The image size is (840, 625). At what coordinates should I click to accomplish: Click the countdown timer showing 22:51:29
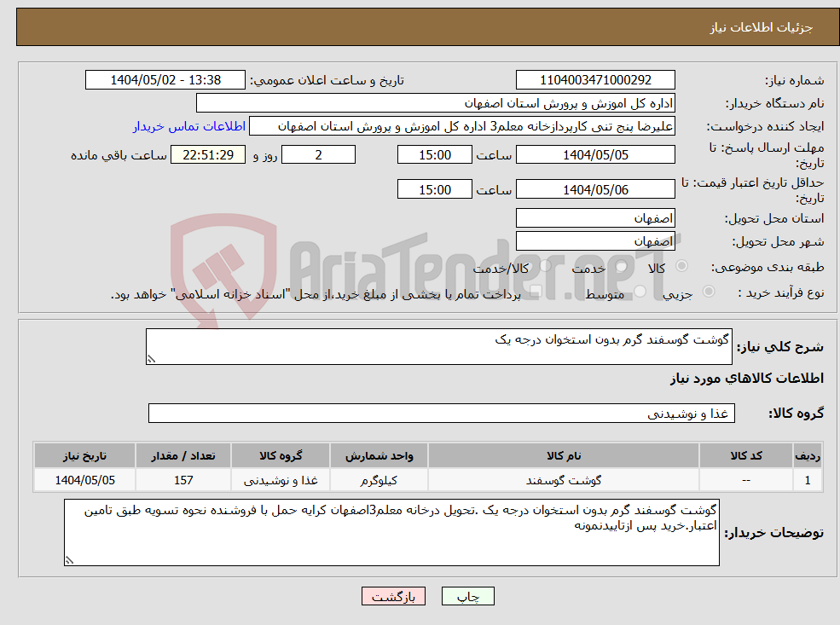point(210,154)
